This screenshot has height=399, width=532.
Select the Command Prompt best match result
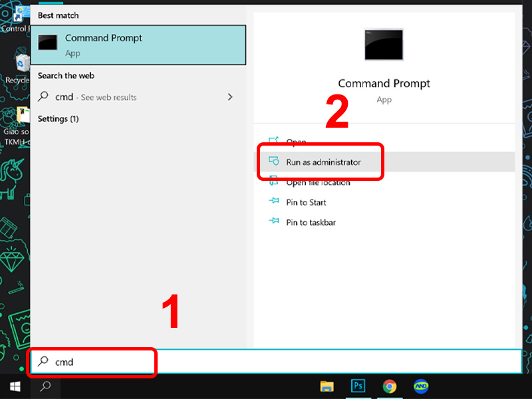138,44
